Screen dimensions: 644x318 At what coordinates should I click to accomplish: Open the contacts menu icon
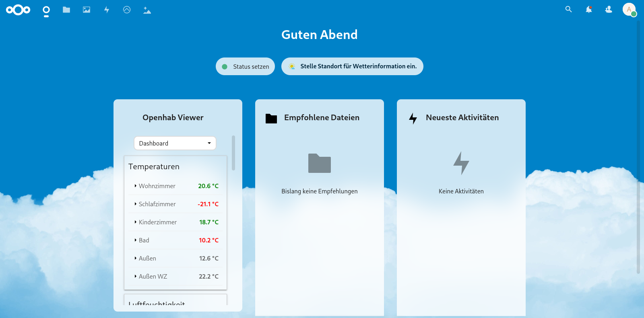609,9
